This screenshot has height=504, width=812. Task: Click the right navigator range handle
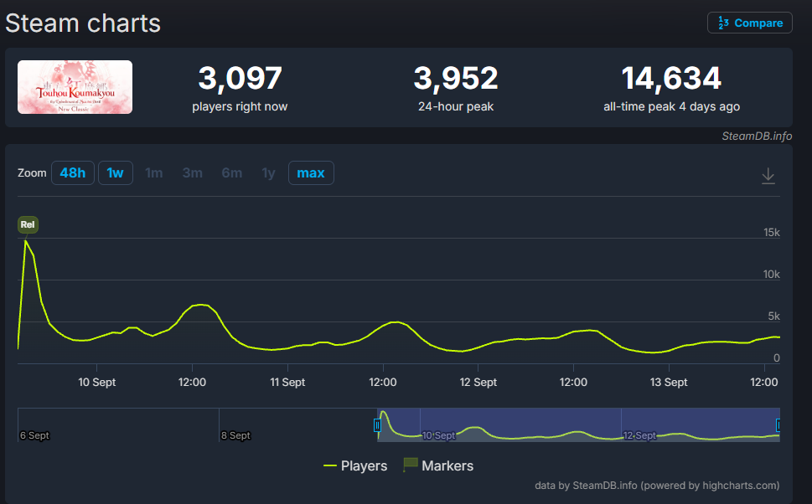coord(778,425)
